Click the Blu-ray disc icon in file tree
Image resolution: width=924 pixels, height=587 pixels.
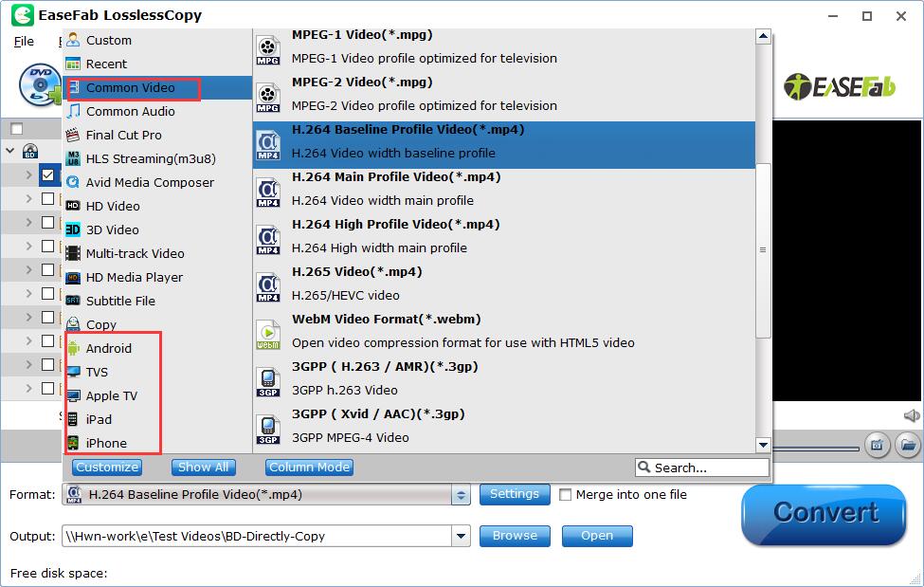coord(30,151)
